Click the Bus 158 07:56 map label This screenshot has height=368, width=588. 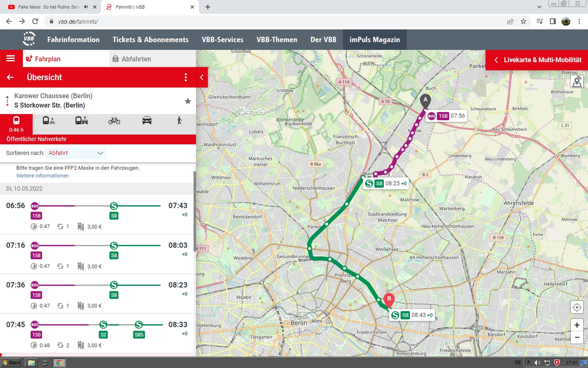(446, 116)
